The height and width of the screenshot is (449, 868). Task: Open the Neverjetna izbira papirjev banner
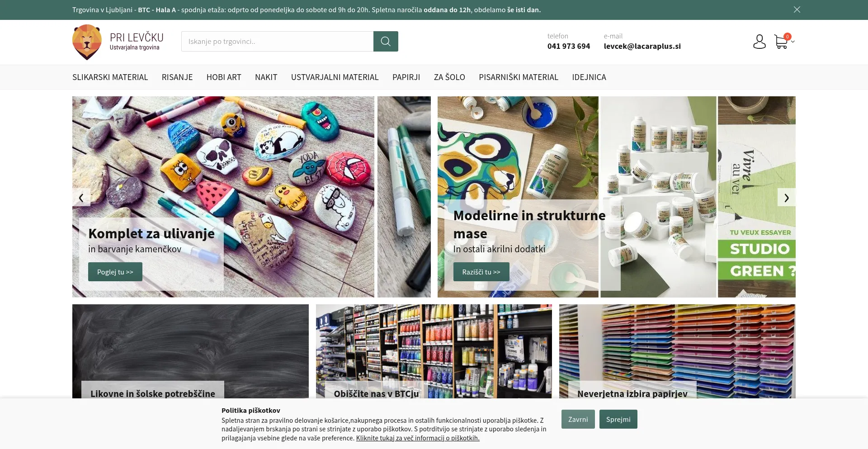(x=677, y=351)
